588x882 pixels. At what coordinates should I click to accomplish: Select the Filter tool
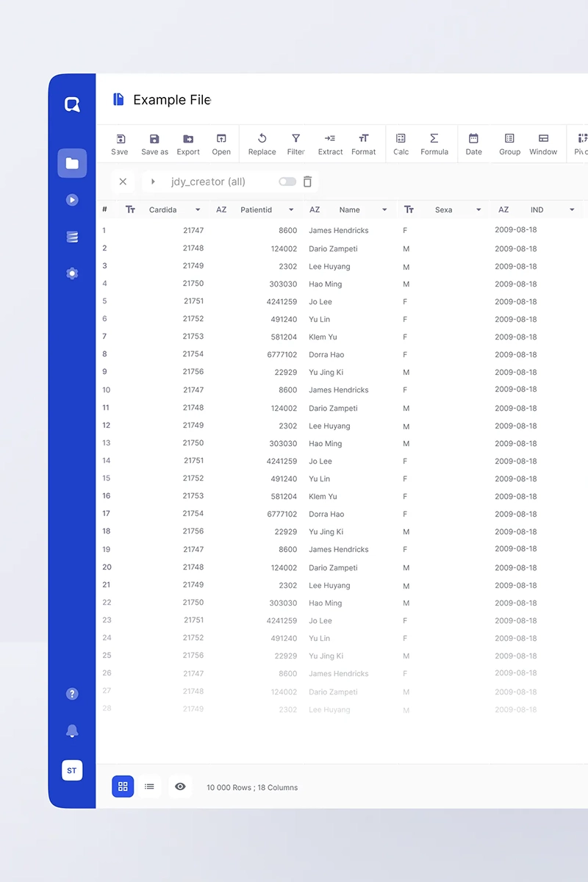(x=295, y=144)
